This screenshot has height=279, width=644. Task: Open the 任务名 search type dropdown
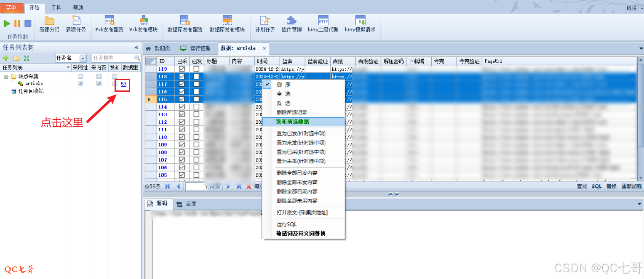click(83, 58)
